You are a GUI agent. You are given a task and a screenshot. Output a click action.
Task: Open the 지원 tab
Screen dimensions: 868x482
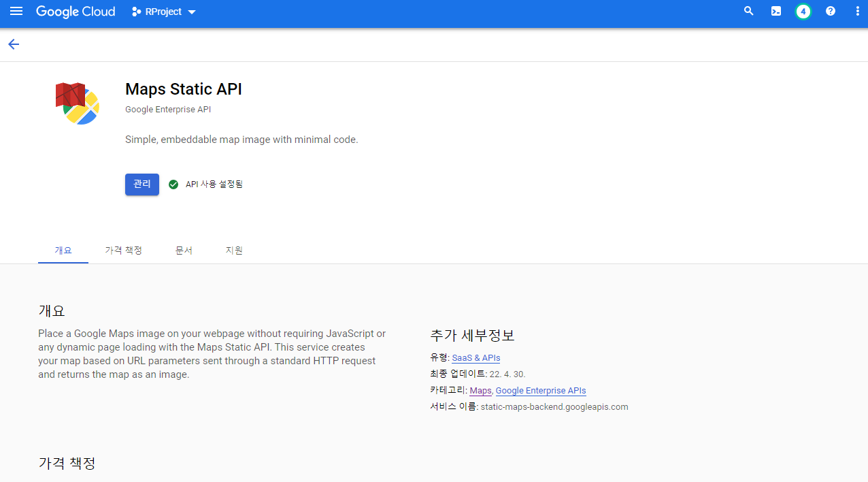[234, 251]
